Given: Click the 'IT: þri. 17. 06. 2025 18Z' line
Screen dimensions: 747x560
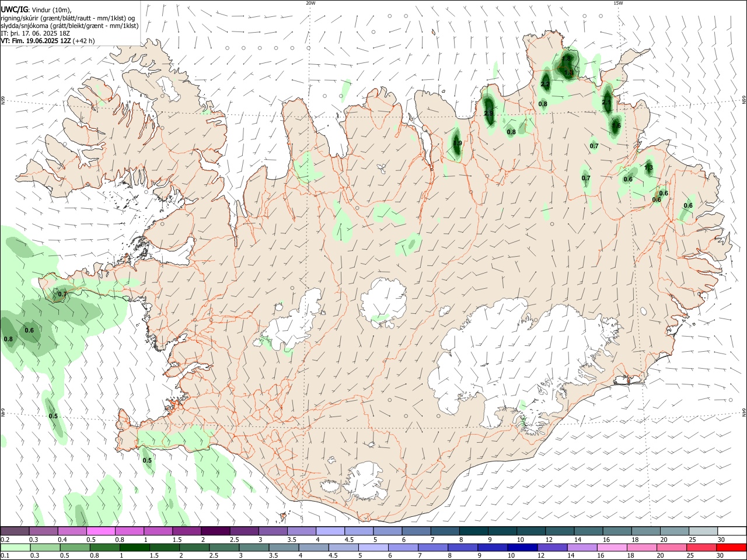Looking at the screenshot, I should tap(36, 33).
